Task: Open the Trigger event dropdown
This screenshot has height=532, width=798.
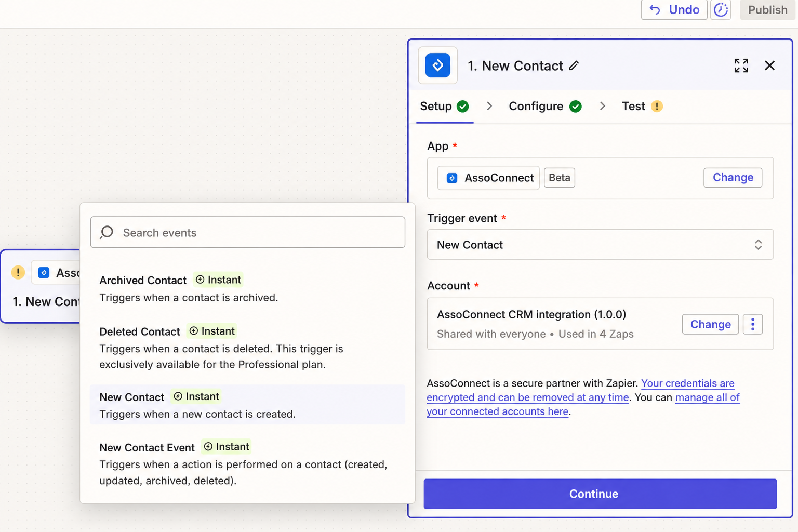Action: pos(600,245)
